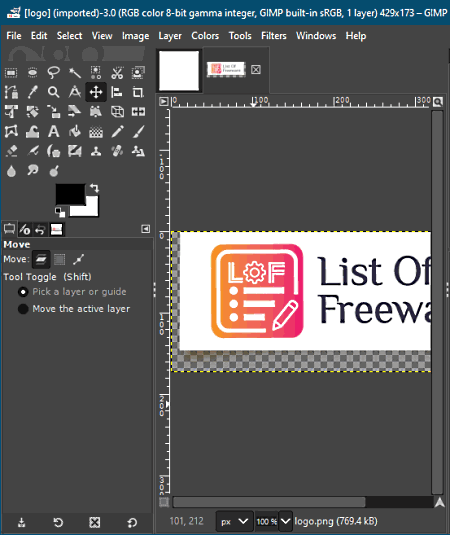The height and width of the screenshot is (535, 450).
Task: Select the Scissors Select tool
Action: pyautogui.click(x=117, y=73)
